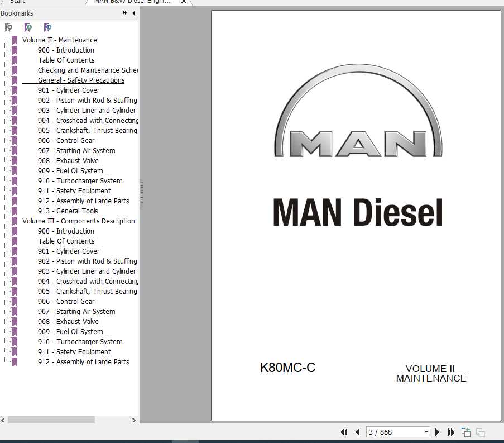This screenshot has height=443, width=504.
Task: Open 903 - Cylinder Liner under Volume II
Action: click(87, 111)
